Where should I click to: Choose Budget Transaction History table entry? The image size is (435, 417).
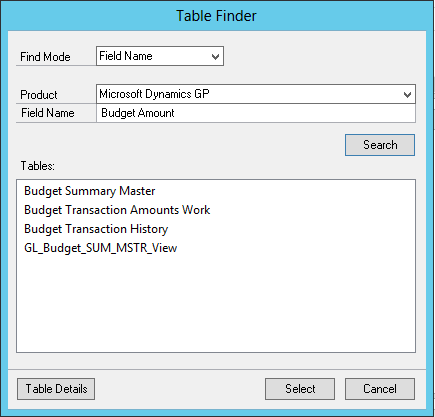tap(96, 229)
